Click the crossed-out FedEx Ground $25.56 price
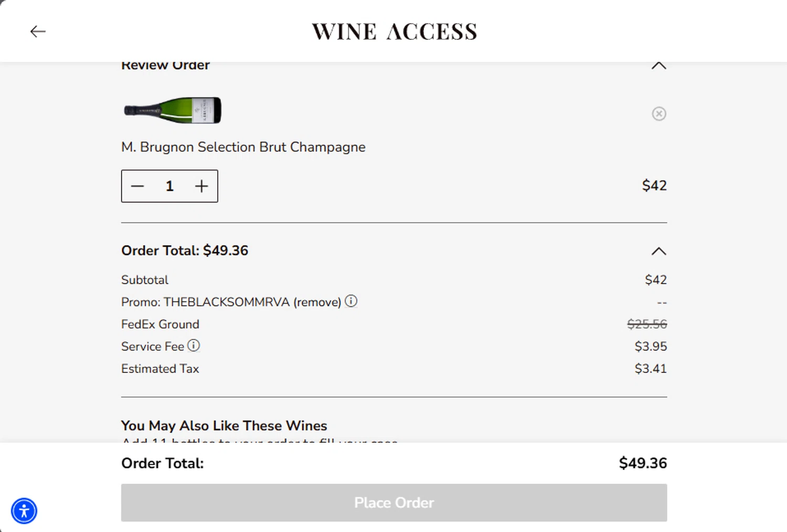Image resolution: width=787 pixels, height=532 pixels. tap(647, 324)
